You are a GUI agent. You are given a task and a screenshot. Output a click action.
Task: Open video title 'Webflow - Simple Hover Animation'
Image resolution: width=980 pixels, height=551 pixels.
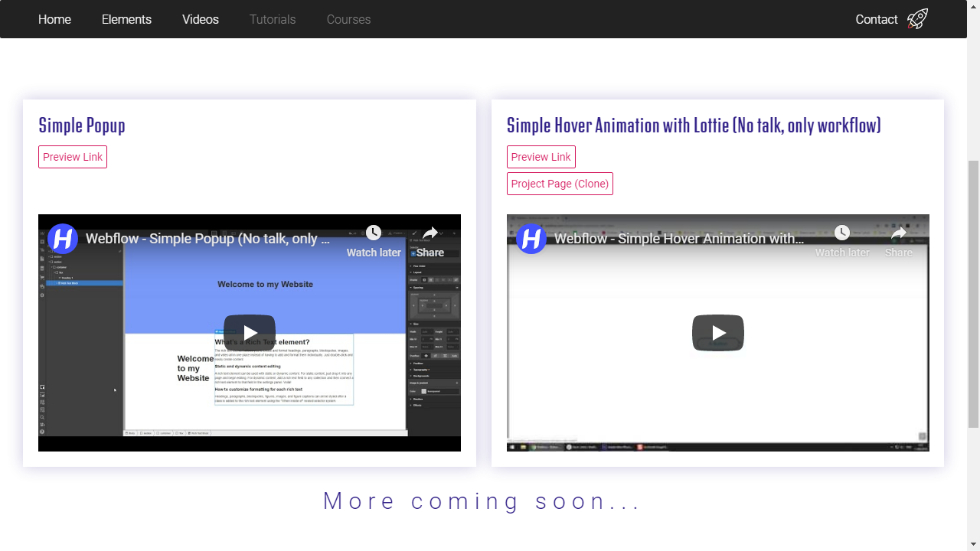click(x=679, y=239)
